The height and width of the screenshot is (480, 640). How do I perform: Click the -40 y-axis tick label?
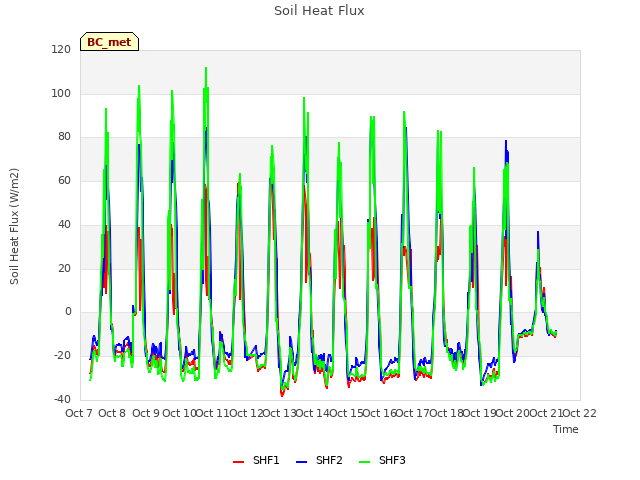pyautogui.click(x=62, y=399)
